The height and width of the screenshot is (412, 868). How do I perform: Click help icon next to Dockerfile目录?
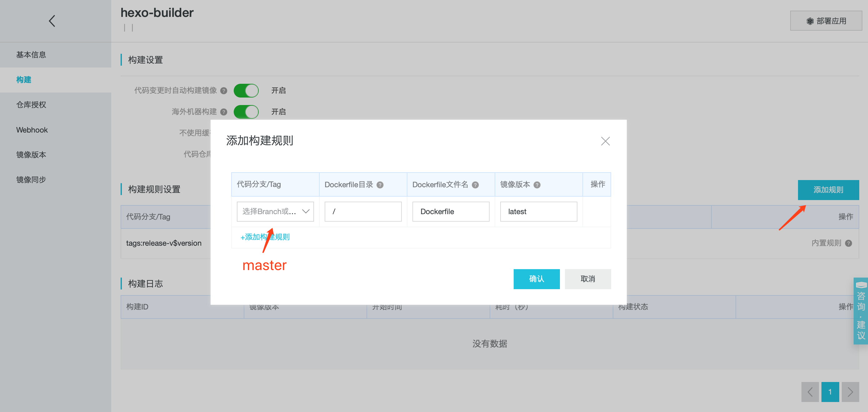380,185
